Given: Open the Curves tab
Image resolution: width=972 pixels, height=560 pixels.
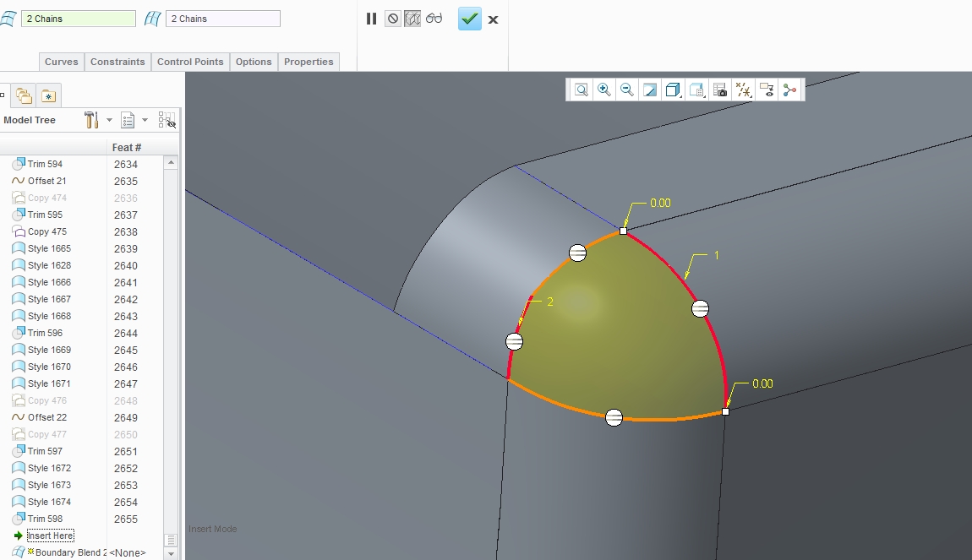Looking at the screenshot, I should (x=62, y=62).
